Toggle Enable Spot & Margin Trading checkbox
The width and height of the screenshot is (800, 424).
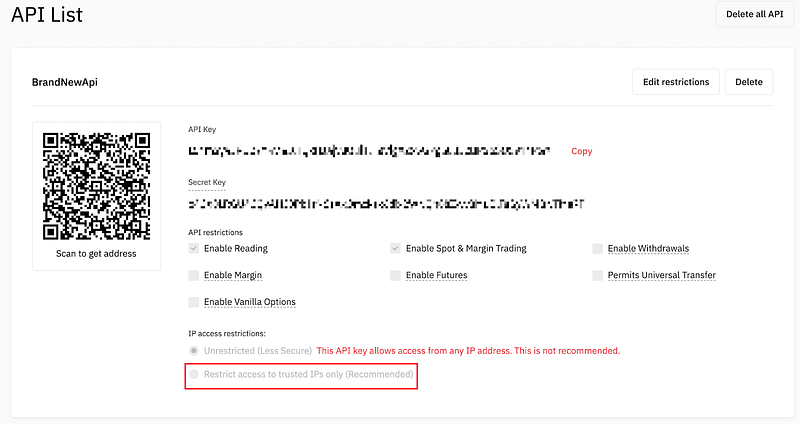pos(395,248)
